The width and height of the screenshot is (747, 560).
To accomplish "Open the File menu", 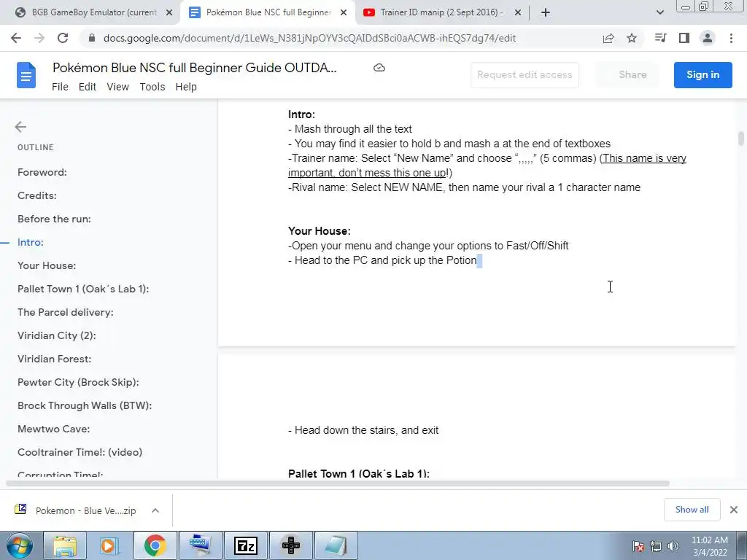I will coord(60,87).
